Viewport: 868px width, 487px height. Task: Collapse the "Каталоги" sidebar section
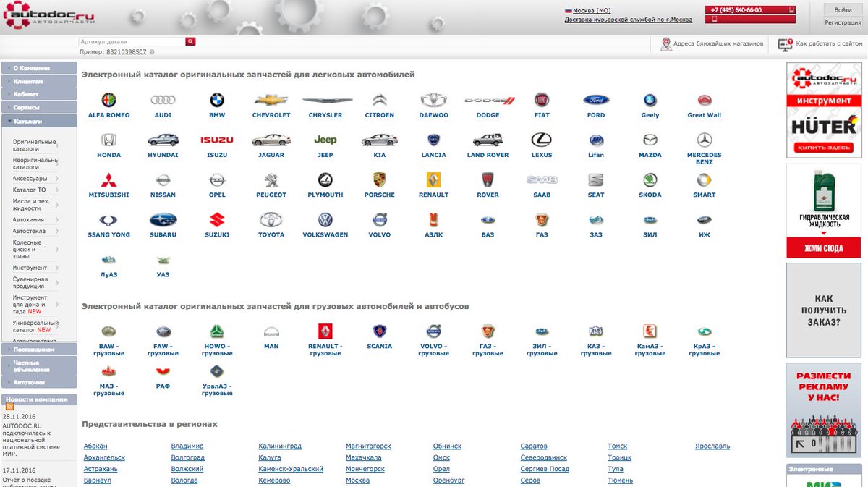click(x=39, y=121)
